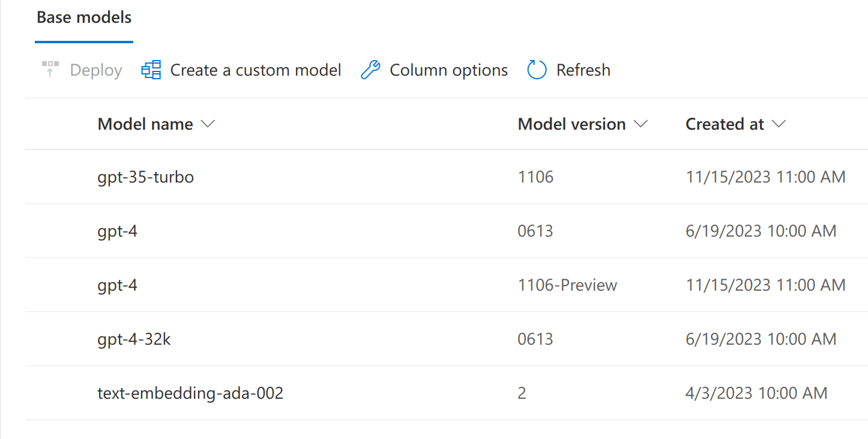868x439 pixels.
Task: Click the Deploy button
Action: 95,69
